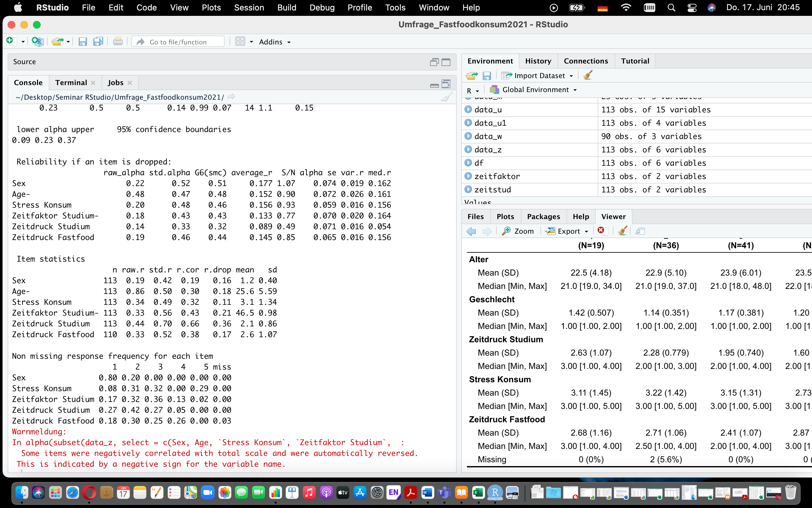Close the Terminal tab

[x=93, y=83]
